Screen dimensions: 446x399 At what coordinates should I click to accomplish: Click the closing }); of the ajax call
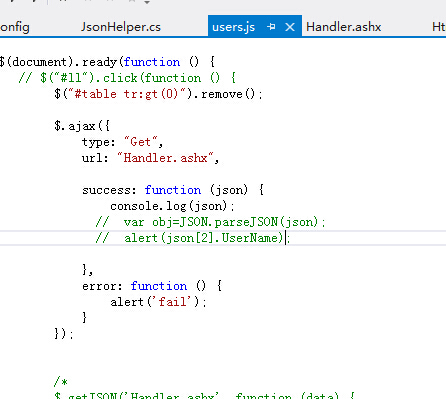[x=64, y=333]
